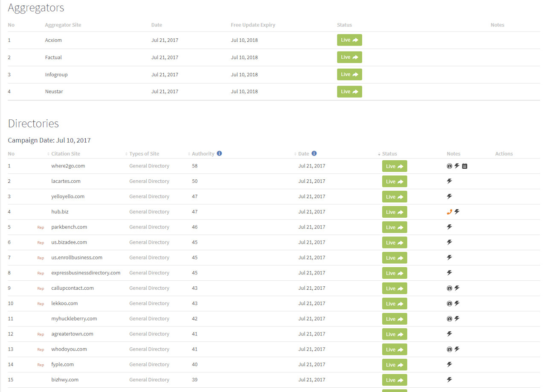
Task: Click the lightning bolt icon for lekkoo.com
Action: [x=457, y=303]
